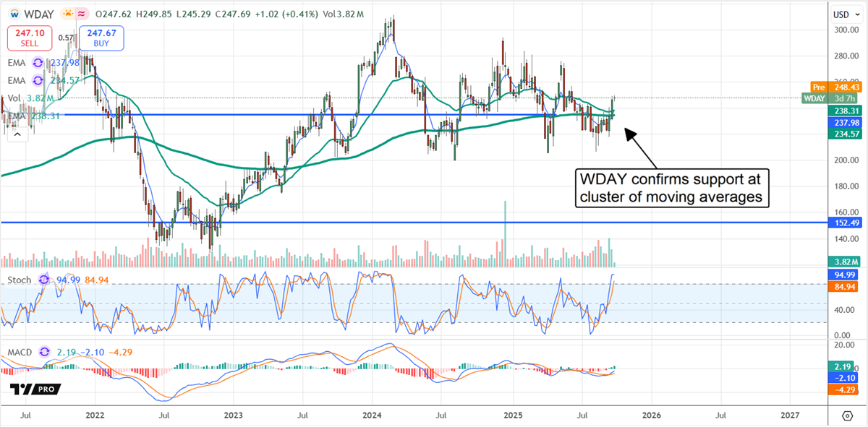The width and height of the screenshot is (868, 427).
Task: Reload the EMA 234.57 indicator
Action: tap(37, 81)
